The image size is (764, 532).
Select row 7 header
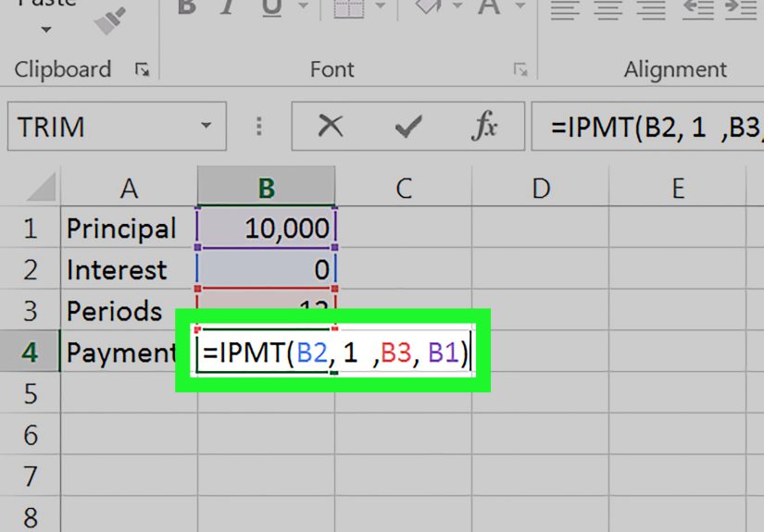(31, 476)
